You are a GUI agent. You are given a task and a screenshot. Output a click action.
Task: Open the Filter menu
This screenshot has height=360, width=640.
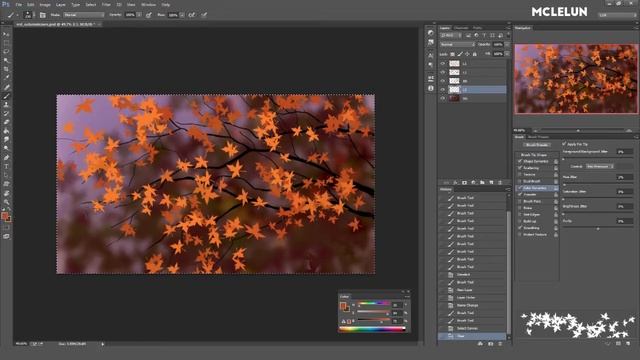coord(106,4)
